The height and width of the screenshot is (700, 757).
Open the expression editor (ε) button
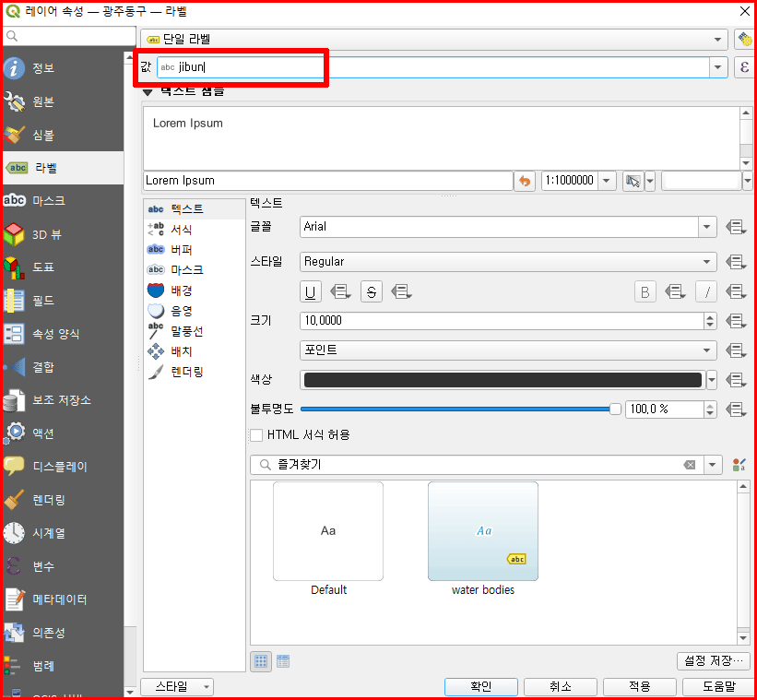coord(744,67)
